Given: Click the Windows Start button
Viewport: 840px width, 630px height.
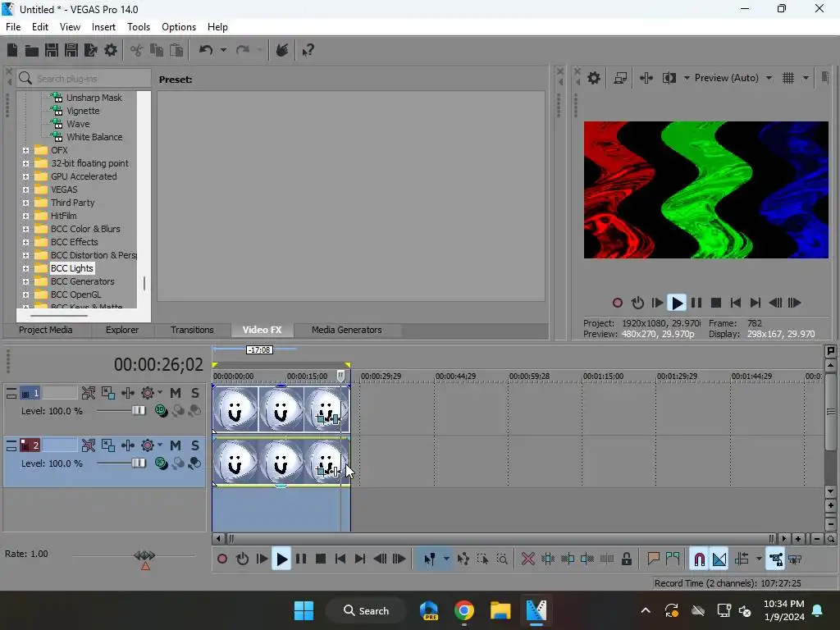Looking at the screenshot, I should (304, 610).
